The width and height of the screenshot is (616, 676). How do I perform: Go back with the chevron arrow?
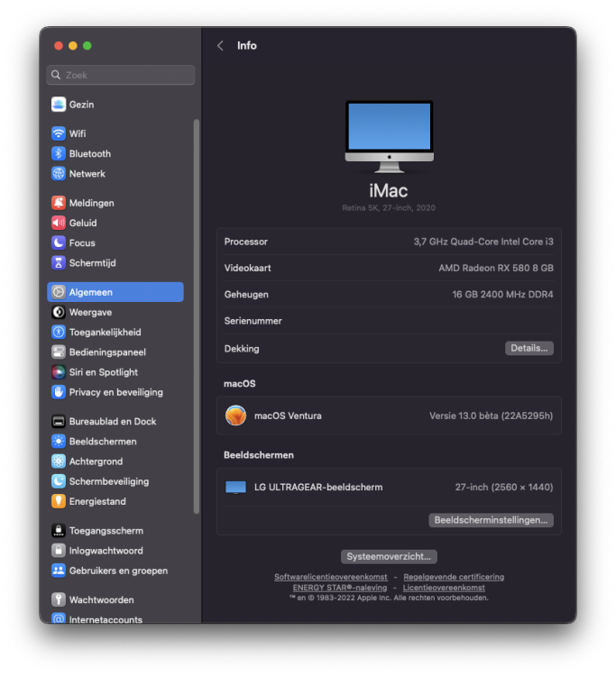click(x=220, y=46)
